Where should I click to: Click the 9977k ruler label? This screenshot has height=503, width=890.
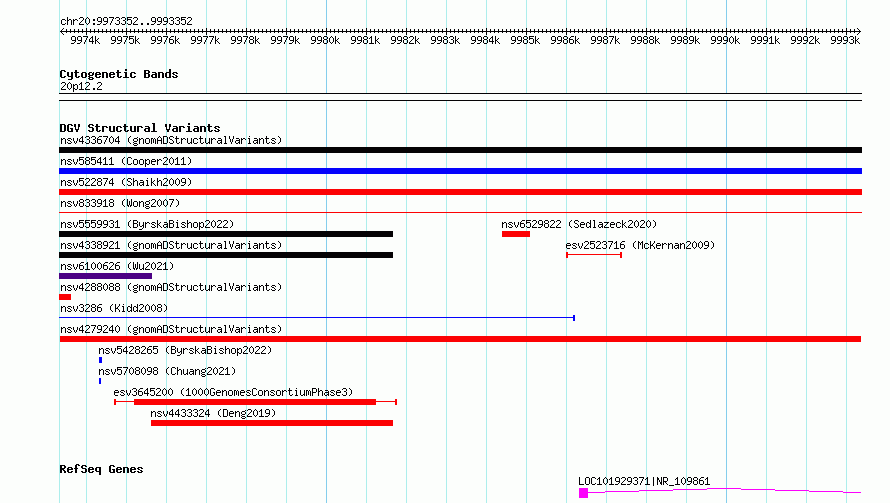tap(205, 40)
